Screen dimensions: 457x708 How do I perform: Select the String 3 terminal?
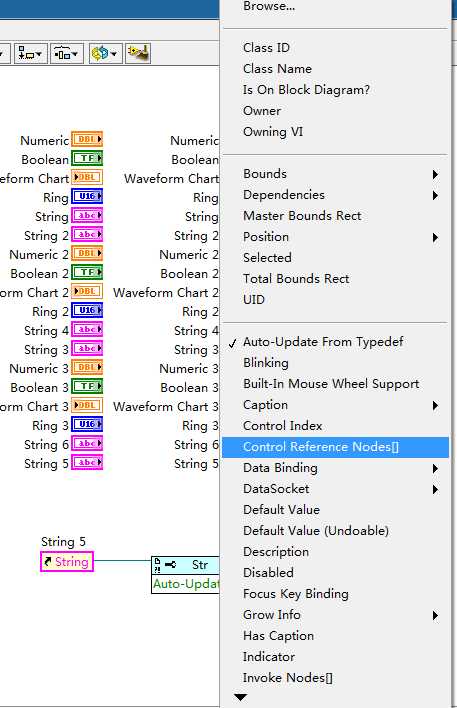tap(87, 348)
